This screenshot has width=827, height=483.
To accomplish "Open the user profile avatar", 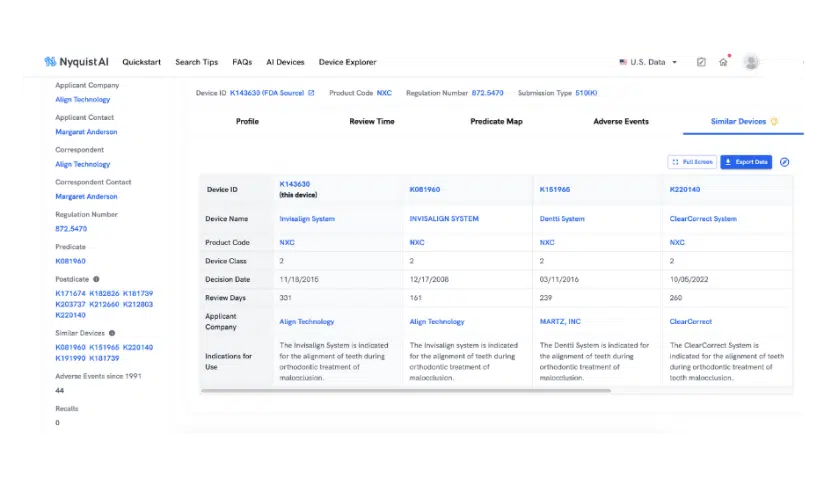I will [x=750, y=62].
